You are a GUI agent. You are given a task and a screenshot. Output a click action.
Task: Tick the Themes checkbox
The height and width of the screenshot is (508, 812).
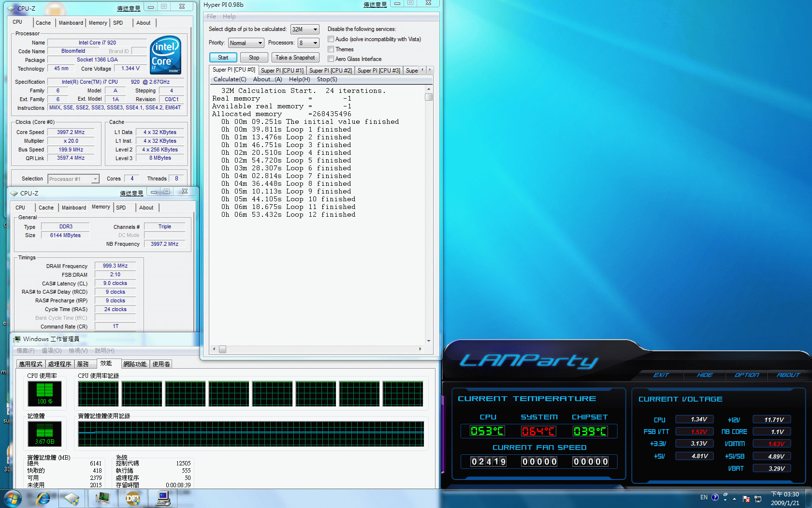tap(331, 49)
